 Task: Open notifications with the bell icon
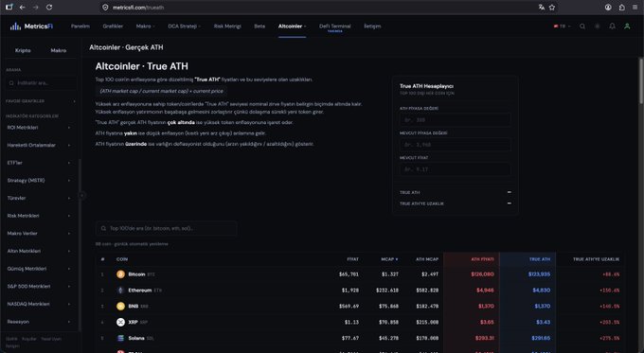pos(612,26)
